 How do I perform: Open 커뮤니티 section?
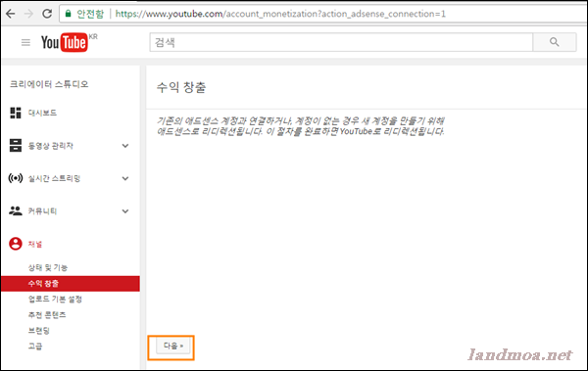[x=42, y=211]
